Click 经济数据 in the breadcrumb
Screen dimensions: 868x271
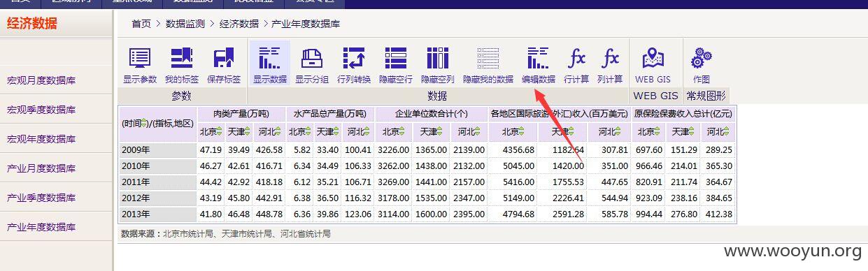point(239,24)
